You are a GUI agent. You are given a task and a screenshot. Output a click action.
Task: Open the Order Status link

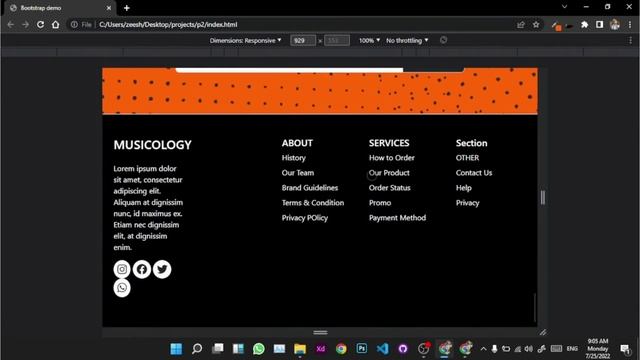389,188
